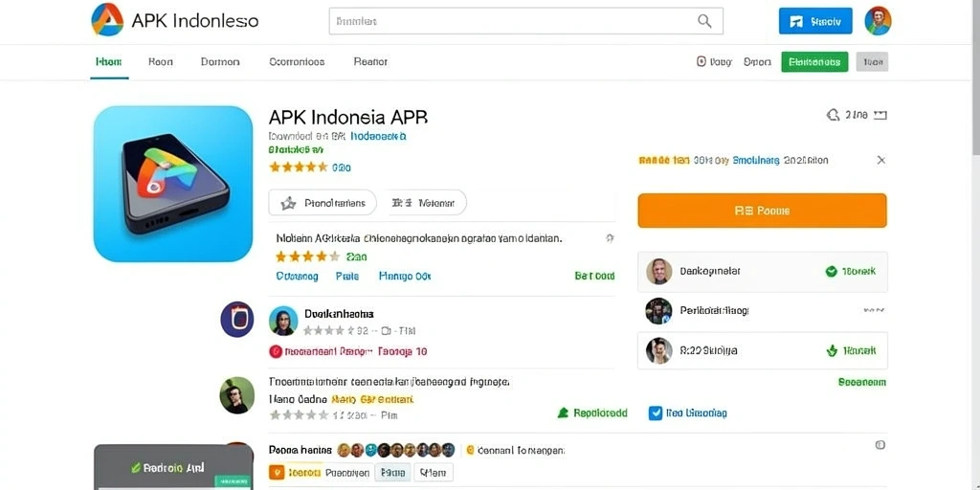
Task: Toggle the blue checked checkbox beside "Reptiolorodd"
Action: click(655, 412)
